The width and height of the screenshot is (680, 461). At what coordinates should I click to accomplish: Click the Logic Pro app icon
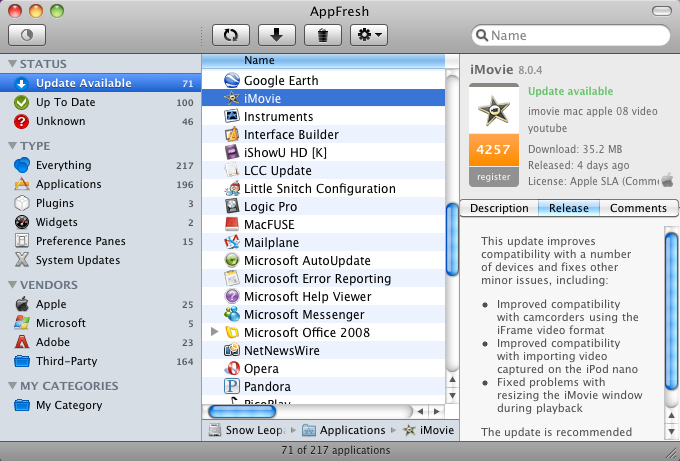click(x=232, y=206)
